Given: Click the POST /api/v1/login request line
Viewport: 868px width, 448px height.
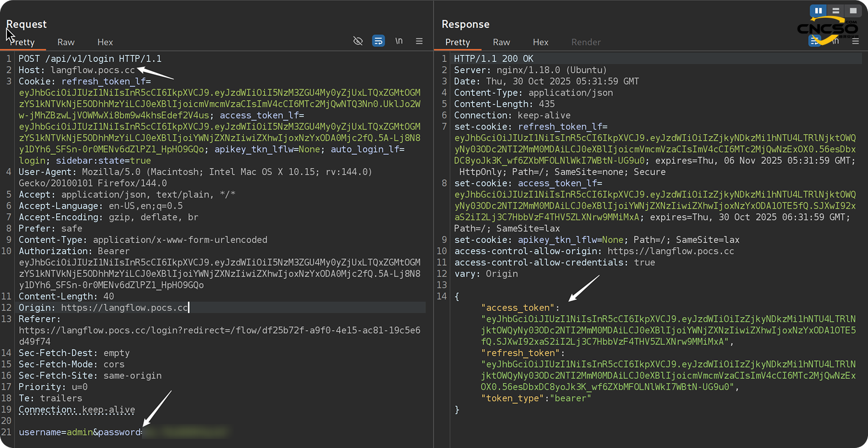Looking at the screenshot, I should pyautogui.click(x=90, y=58).
